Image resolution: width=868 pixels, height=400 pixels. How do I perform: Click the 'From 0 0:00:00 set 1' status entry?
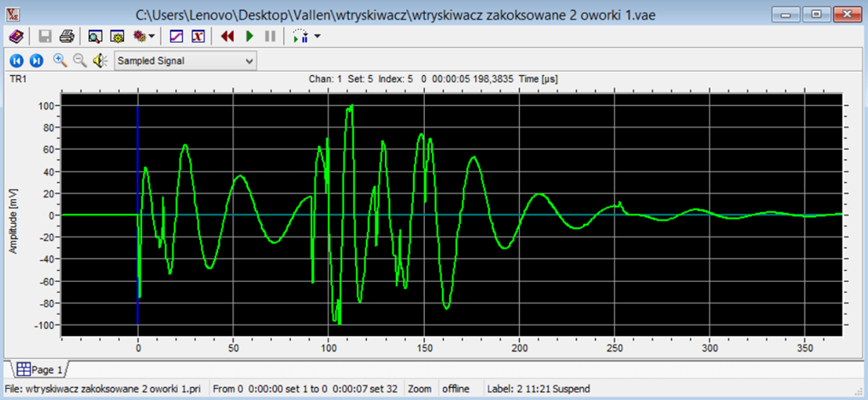pos(307,389)
